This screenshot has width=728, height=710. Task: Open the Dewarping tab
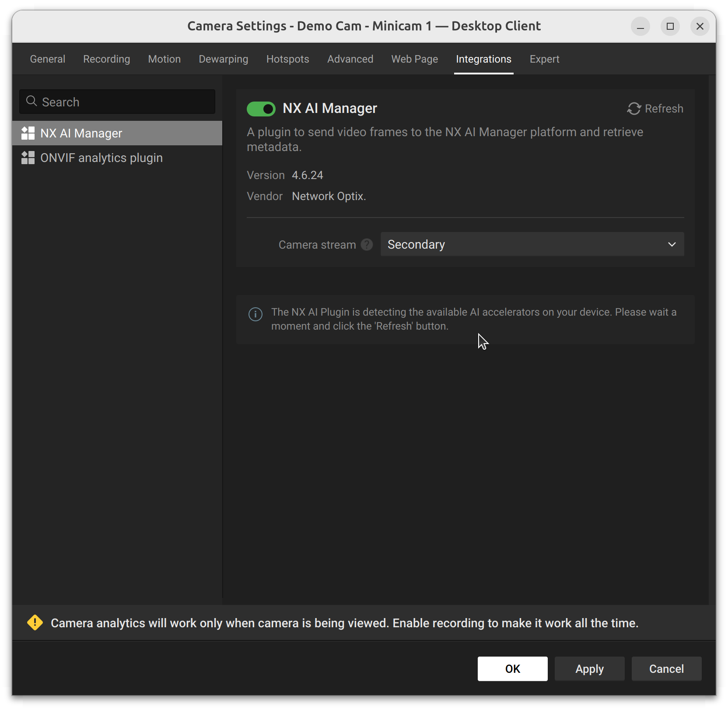pyautogui.click(x=224, y=59)
